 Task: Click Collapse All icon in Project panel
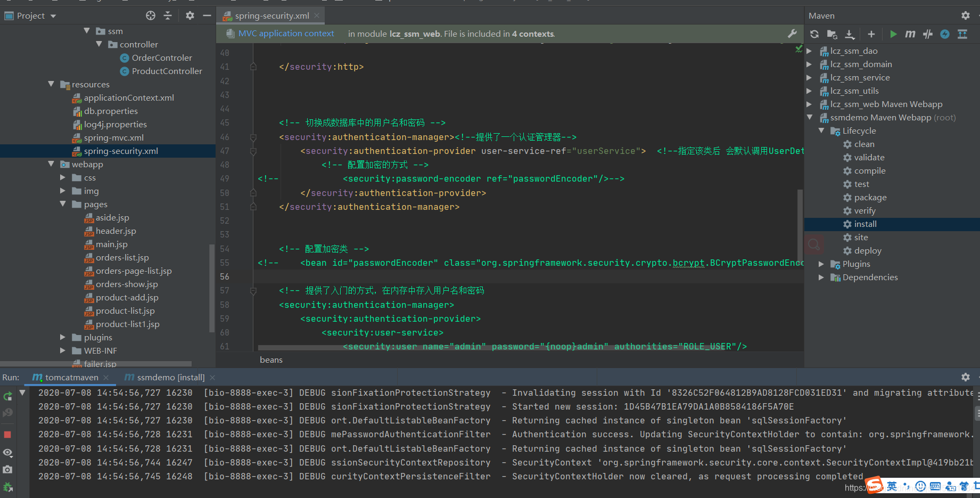coord(168,15)
